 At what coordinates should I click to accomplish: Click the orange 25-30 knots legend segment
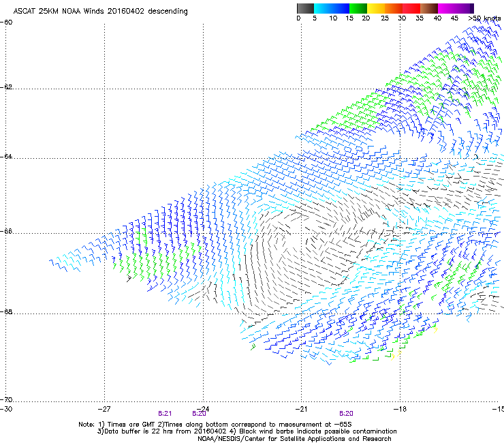(x=394, y=8)
